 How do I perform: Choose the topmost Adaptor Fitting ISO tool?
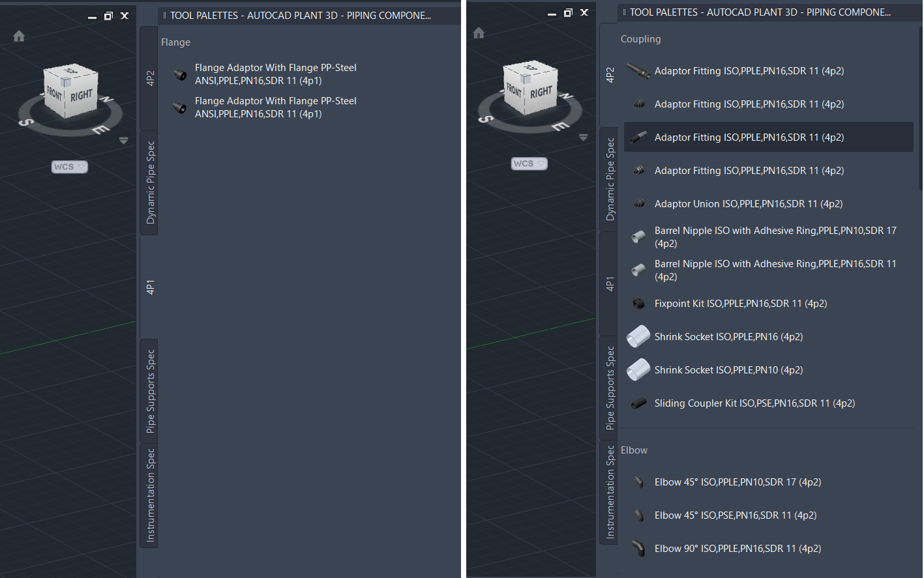coord(769,71)
